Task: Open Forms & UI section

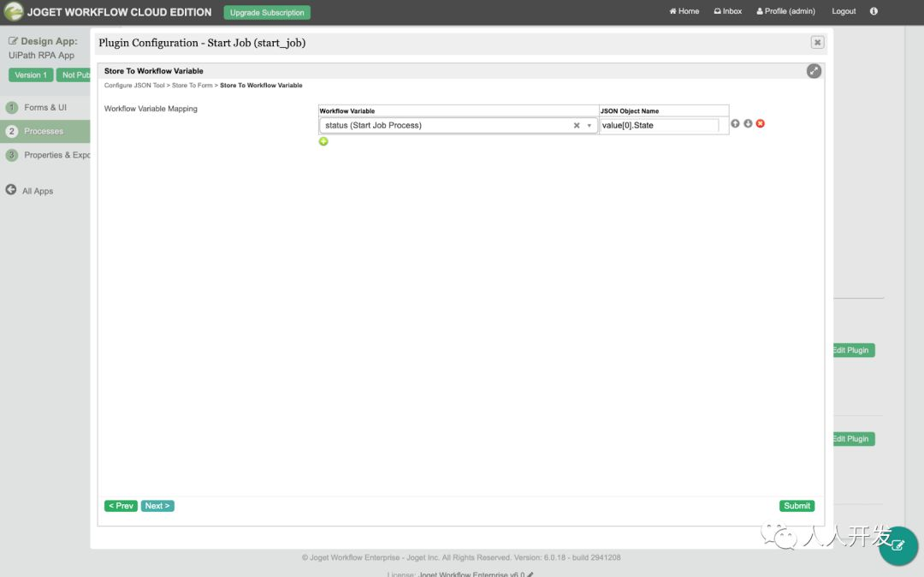Action: click(44, 107)
